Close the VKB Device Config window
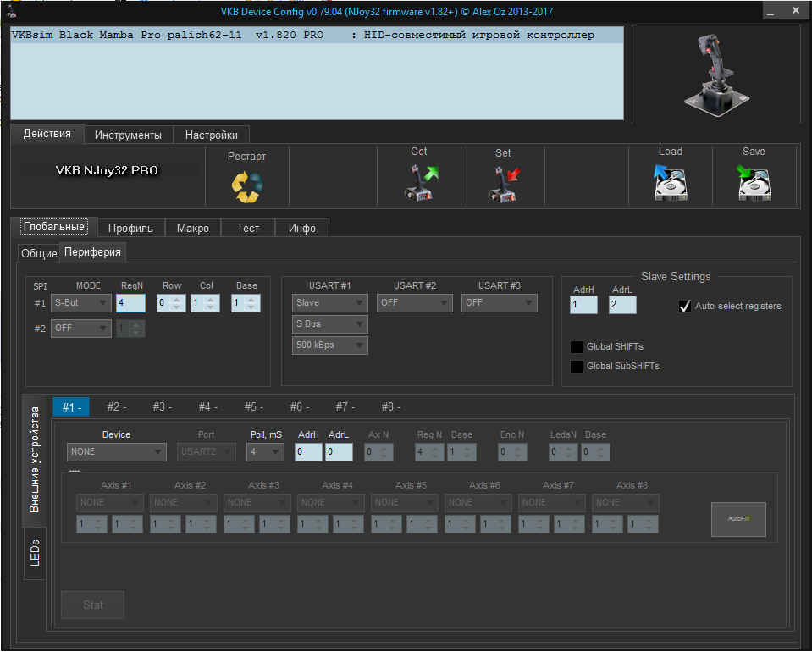The image size is (812, 652). pyautogui.click(x=796, y=11)
